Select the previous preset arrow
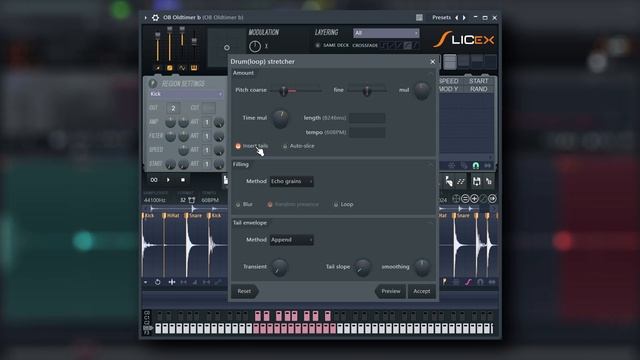The height and width of the screenshot is (360, 640). [x=457, y=18]
